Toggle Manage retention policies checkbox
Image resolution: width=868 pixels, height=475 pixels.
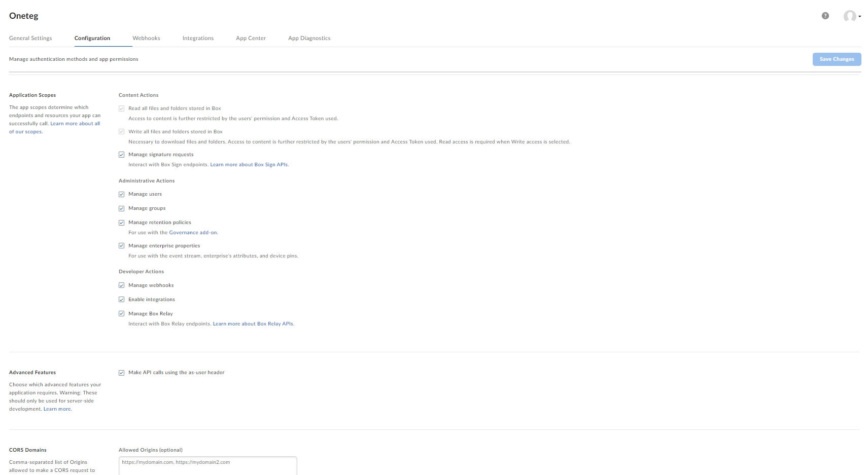pyautogui.click(x=122, y=223)
